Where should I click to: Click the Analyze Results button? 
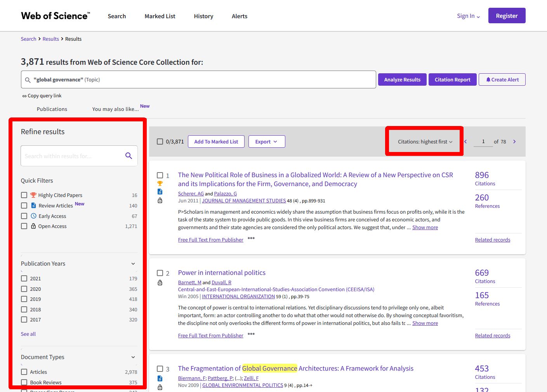402,79
